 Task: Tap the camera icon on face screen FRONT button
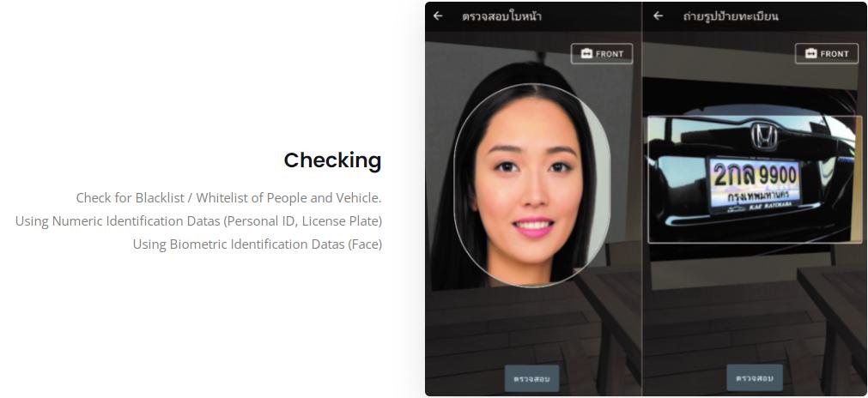pos(586,54)
